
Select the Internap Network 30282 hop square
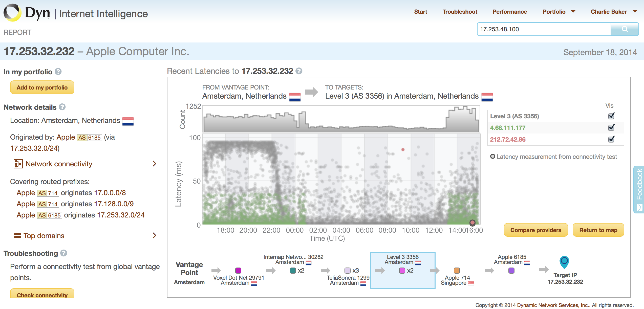click(x=293, y=271)
